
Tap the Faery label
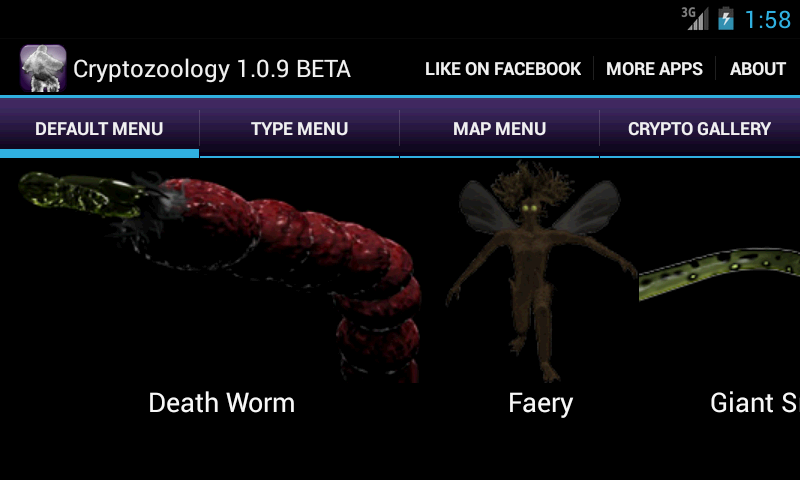[x=541, y=404]
